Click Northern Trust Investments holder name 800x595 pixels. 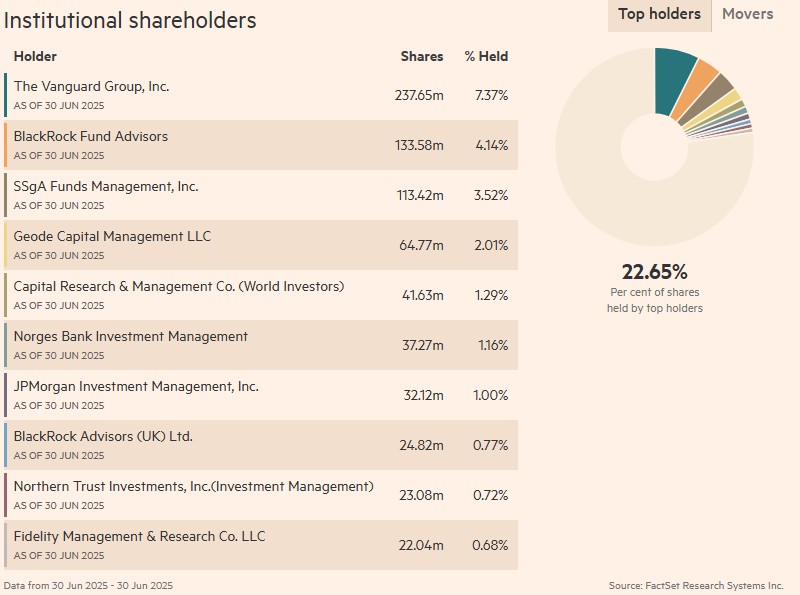pos(193,487)
